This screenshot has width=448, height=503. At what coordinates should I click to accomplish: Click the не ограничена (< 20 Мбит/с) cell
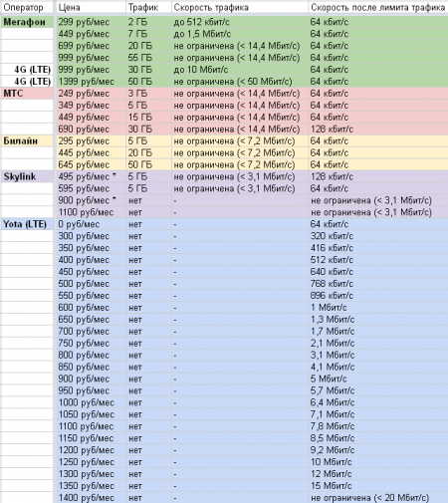(378, 498)
